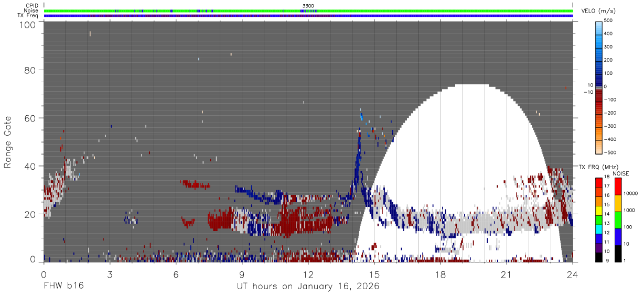Click the light blue top of velocity colorbar

coord(599,27)
